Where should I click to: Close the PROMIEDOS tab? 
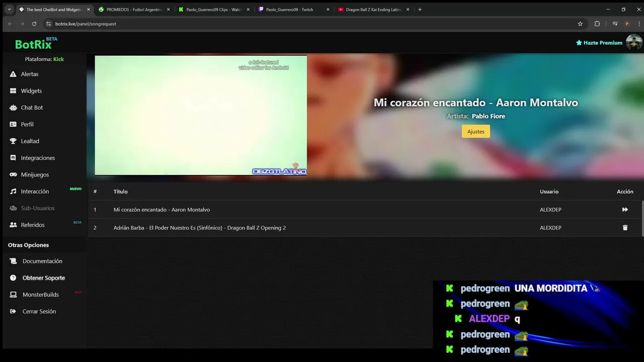tap(168, 10)
